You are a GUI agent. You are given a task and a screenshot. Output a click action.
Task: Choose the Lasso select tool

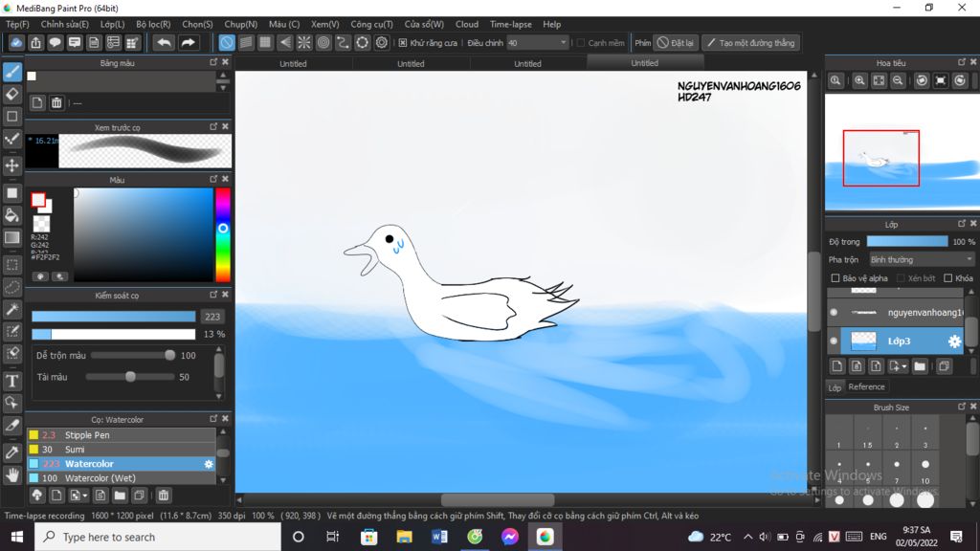(11, 287)
